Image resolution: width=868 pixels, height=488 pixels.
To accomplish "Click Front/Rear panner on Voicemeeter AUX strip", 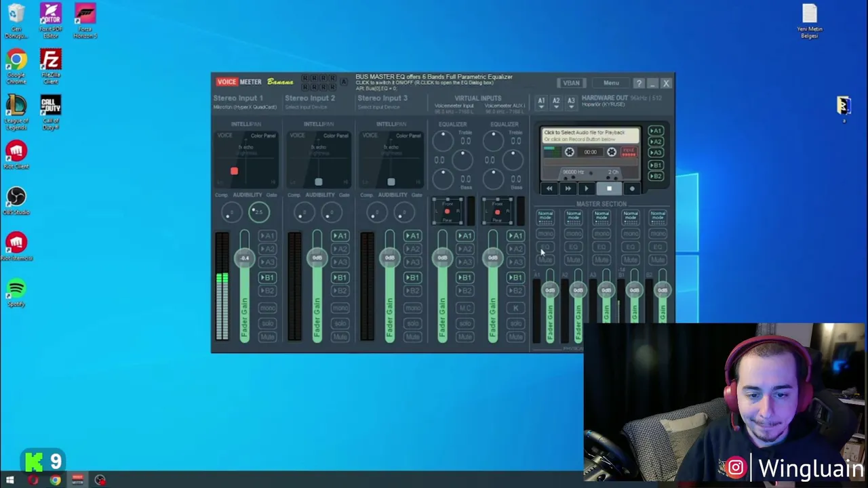I will (x=498, y=212).
